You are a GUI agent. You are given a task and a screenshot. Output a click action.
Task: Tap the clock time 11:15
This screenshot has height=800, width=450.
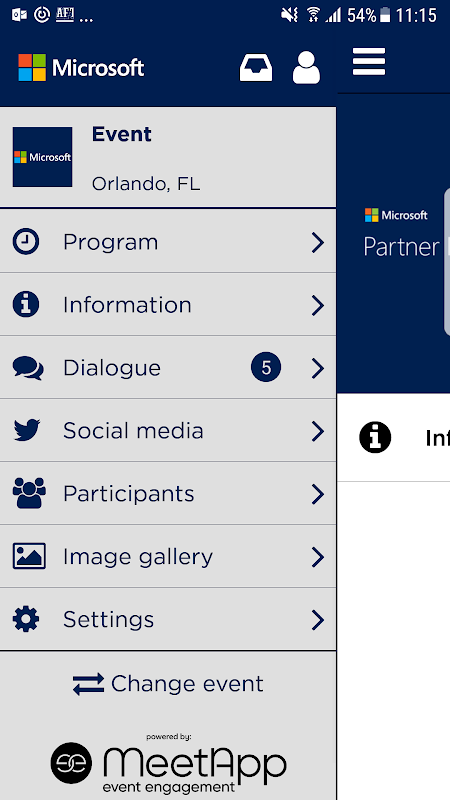[416, 15]
